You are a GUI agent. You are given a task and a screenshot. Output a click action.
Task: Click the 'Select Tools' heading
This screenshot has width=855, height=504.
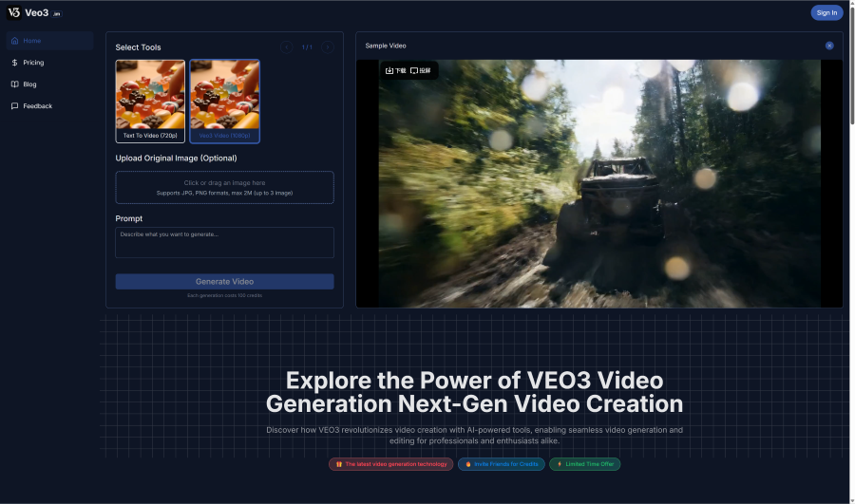[138, 47]
